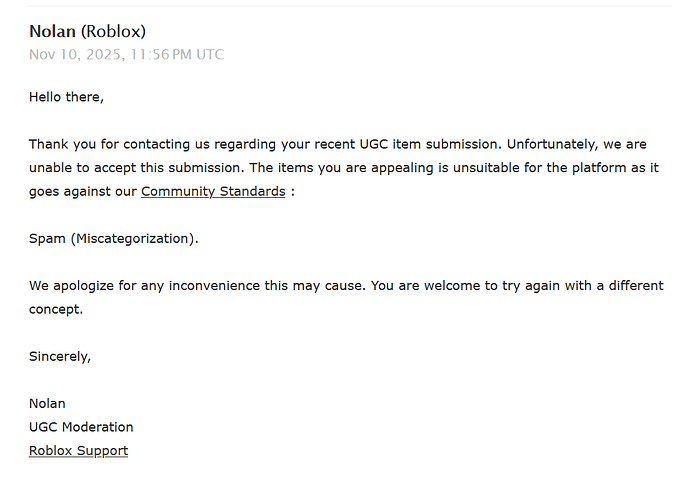The height and width of the screenshot is (483, 690).
Task: Click the Hello there greeting
Action: [x=66, y=97]
